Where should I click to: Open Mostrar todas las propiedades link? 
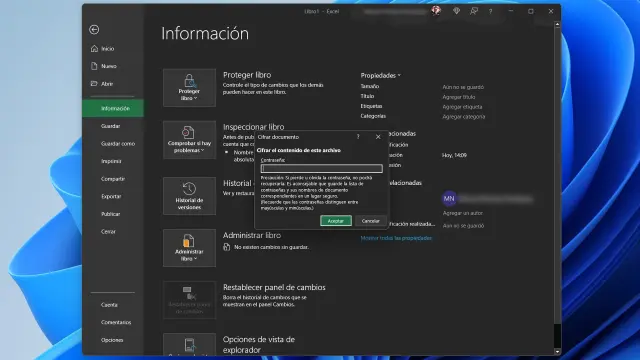396,238
